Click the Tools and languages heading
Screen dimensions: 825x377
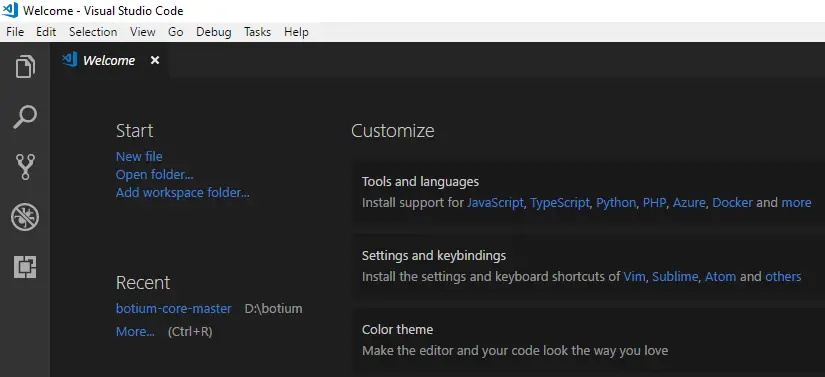coord(420,182)
